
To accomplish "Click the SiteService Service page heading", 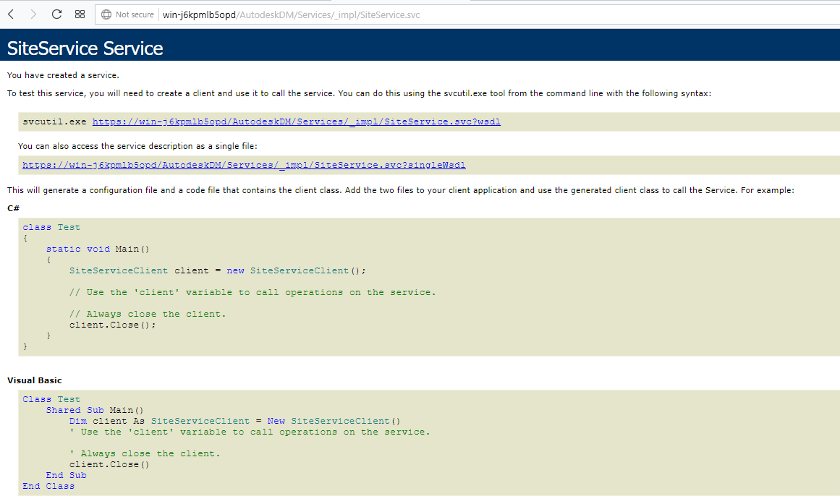I will click(x=85, y=48).
